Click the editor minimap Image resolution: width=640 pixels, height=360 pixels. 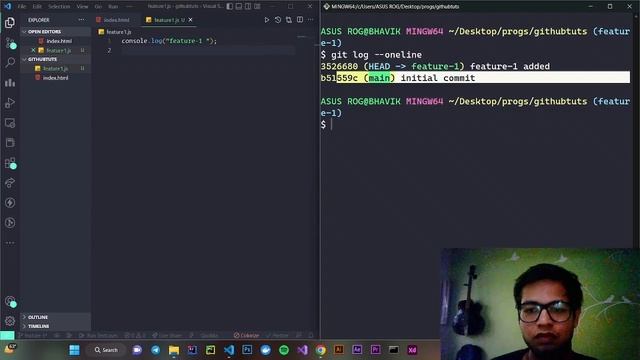303,37
